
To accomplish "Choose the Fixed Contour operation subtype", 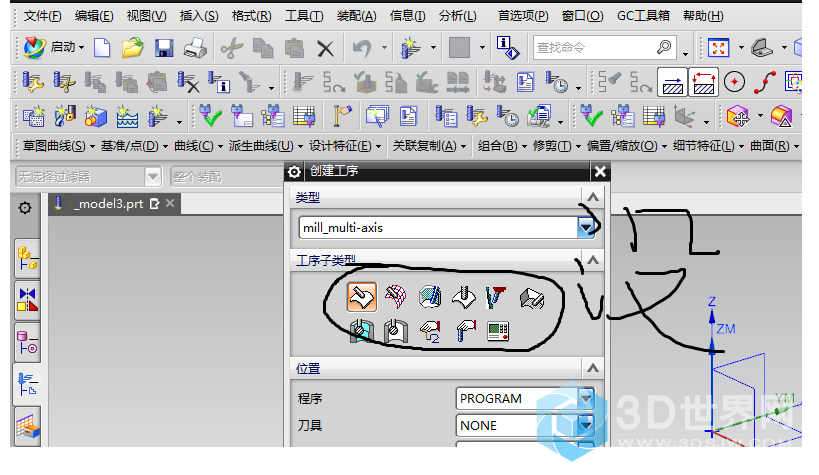I will [x=464, y=297].
